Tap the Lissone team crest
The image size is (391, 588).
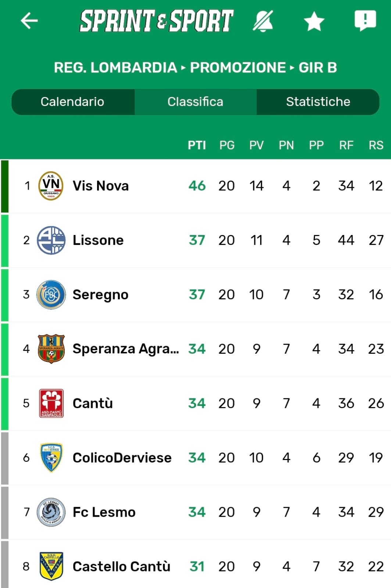click(51, 240)
